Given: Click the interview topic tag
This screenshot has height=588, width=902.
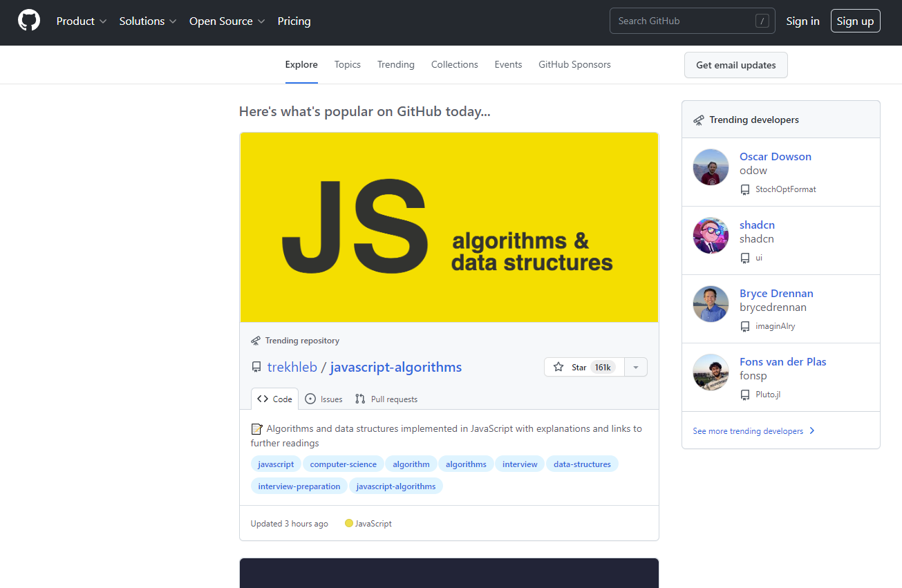Looking at the screenshot, I should point(520,464).
